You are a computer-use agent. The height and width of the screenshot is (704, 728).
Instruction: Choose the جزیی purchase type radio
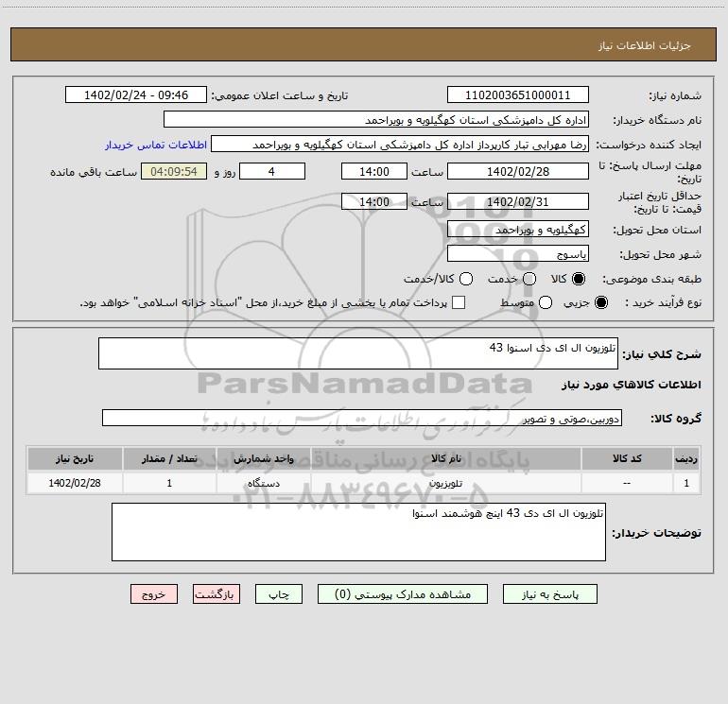pos(600,302)
